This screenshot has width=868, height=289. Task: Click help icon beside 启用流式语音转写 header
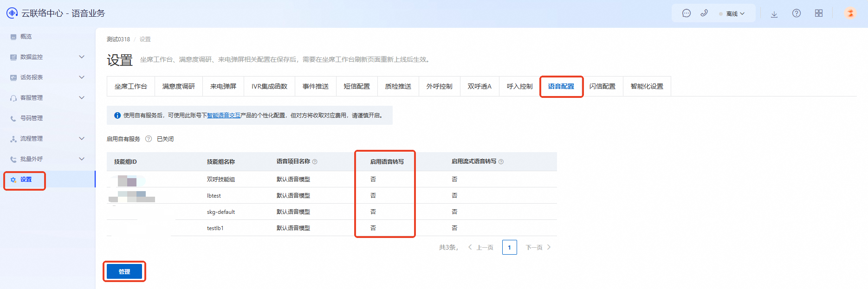tap(501, 162)
